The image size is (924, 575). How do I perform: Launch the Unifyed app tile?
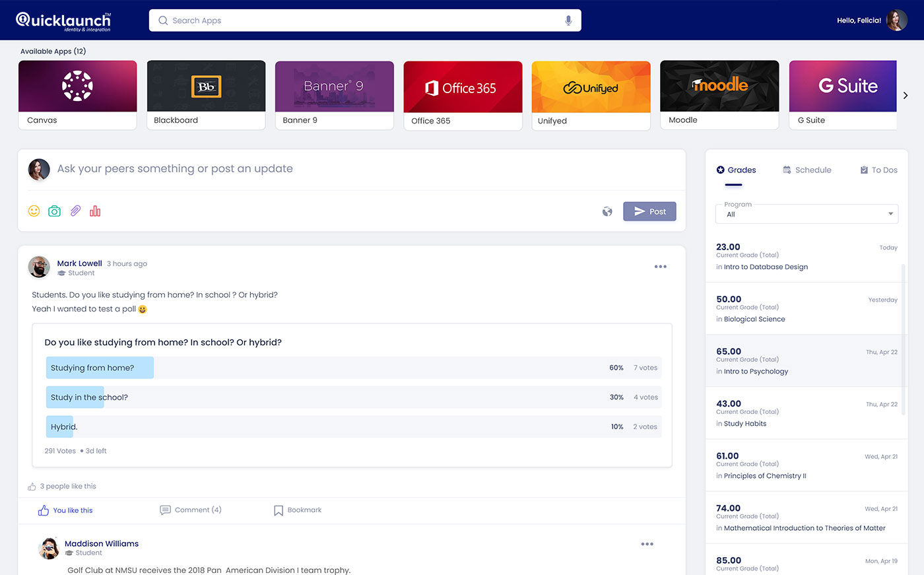(x=591, y=96)
